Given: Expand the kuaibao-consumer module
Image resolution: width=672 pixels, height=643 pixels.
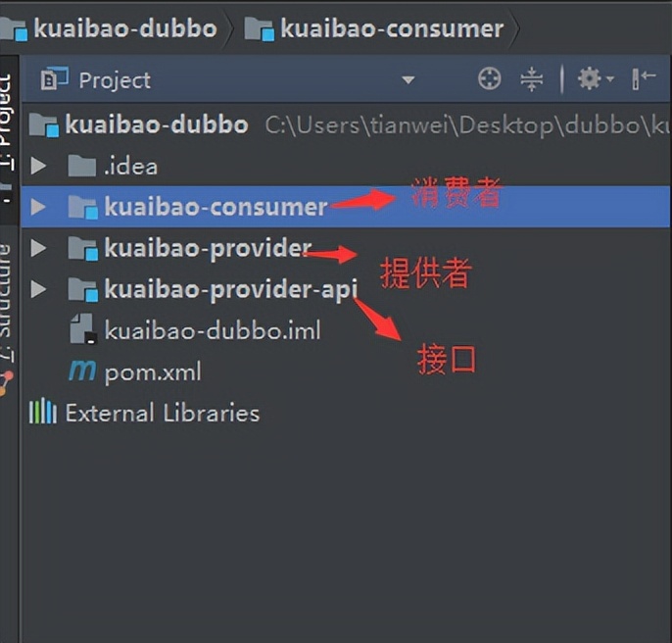Looking at the screenshot, I should pyautogui.click(x=38, y=207).
